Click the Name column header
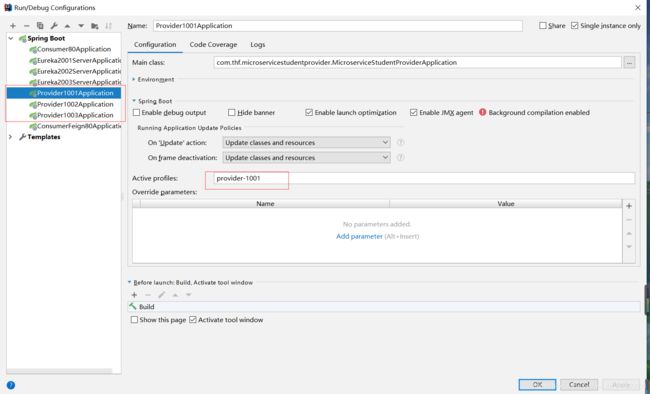This screenshot has height=394, width=650. click(x=265, y=204)
